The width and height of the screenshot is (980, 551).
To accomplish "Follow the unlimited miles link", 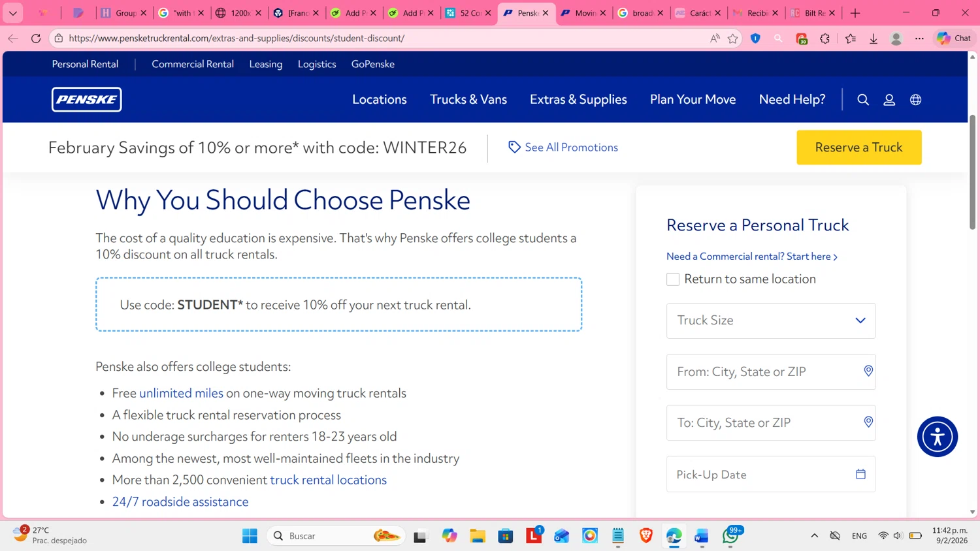I will click(x=181, y=393).
